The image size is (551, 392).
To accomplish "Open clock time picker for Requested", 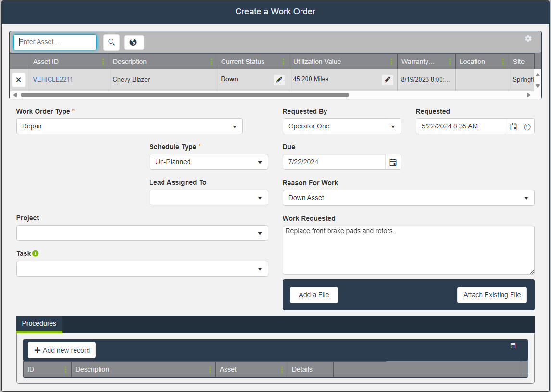I will point(527,126).
